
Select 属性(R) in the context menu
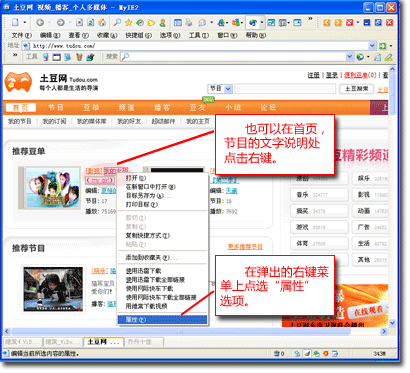click(x=162, y=320)
